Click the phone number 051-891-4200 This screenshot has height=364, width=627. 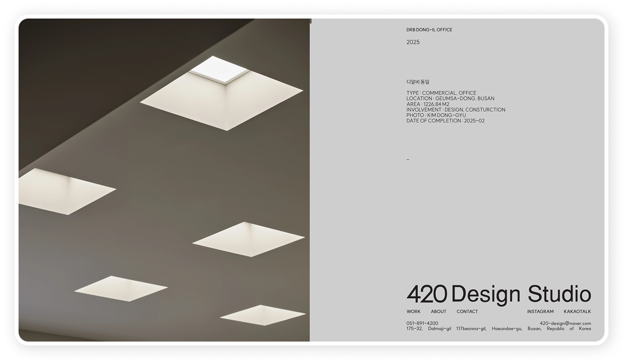(x=422, y=323)
